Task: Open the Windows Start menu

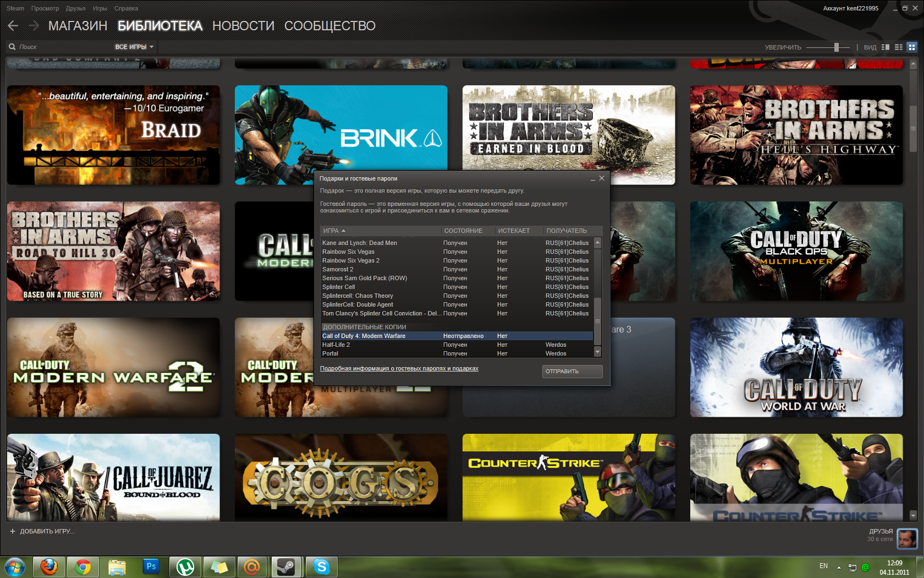Action: pos(14,567)
